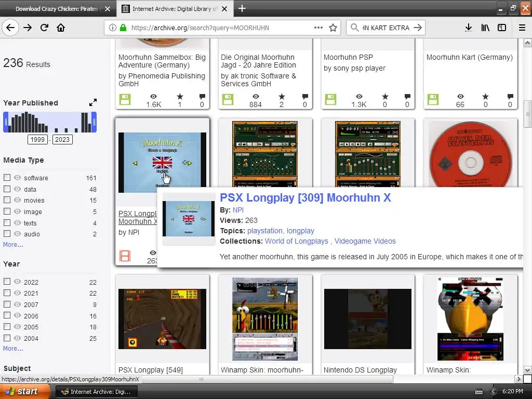
Task: Show only 2021 items with eye icon
Action: point(17,293)
